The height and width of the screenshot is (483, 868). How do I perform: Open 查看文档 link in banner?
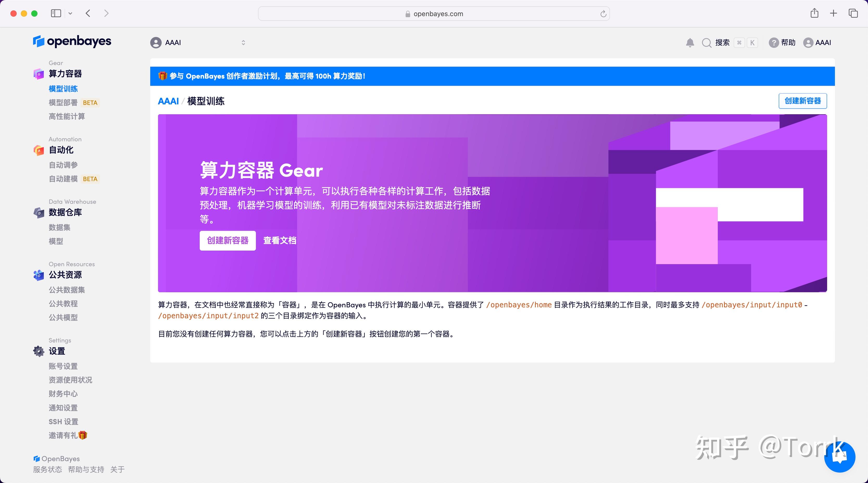[280, 240]
